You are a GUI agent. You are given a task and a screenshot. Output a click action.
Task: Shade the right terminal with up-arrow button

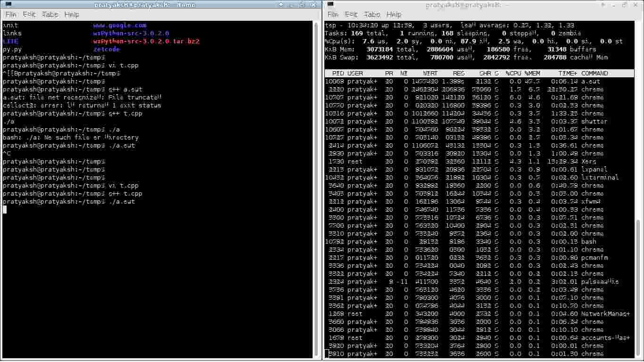click(603, 5)
